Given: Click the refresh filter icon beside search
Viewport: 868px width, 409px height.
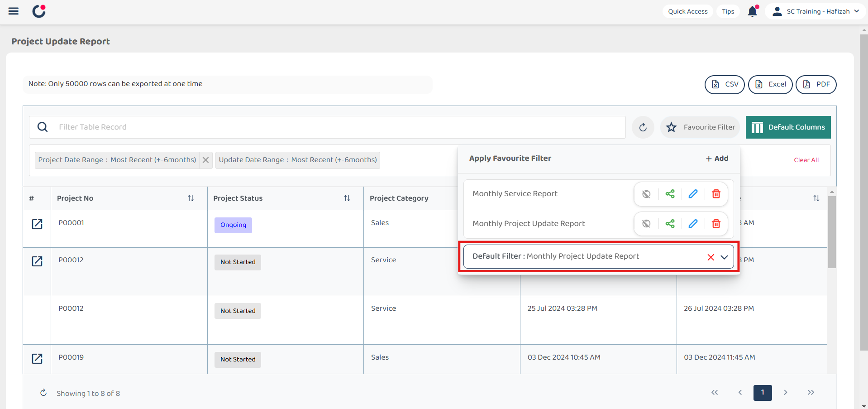Looking at the screenshot, I should [x=643, y=127].
